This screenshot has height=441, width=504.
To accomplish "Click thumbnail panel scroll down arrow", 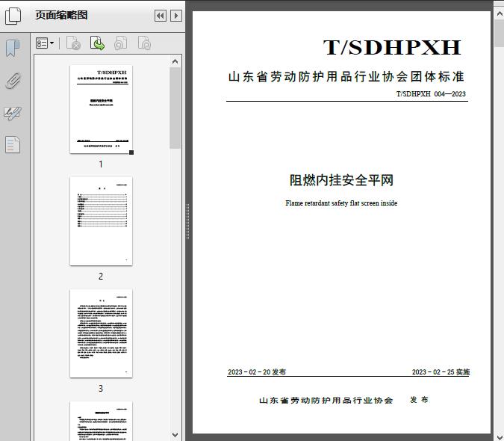I will point(175,434).
